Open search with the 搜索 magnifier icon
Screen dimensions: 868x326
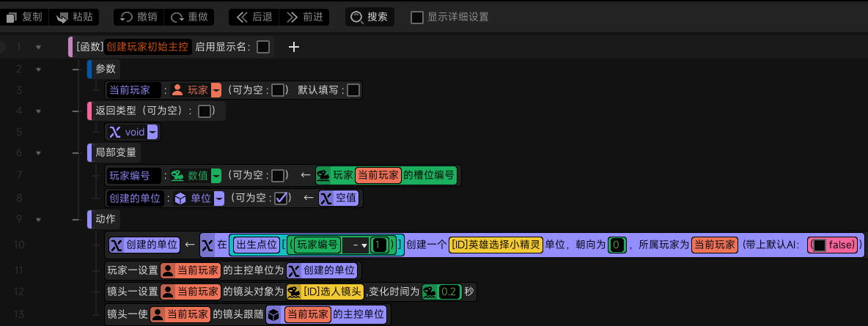[358, 17]
